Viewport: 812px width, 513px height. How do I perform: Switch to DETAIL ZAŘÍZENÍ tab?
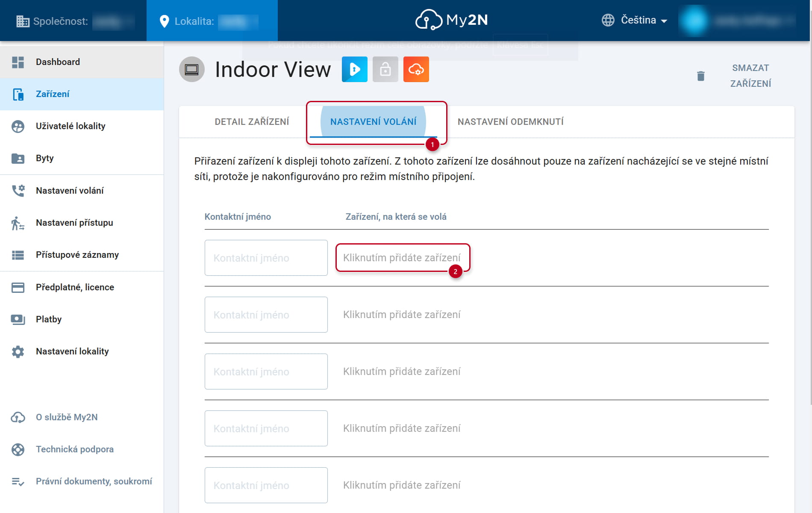(x=252, y=122)
